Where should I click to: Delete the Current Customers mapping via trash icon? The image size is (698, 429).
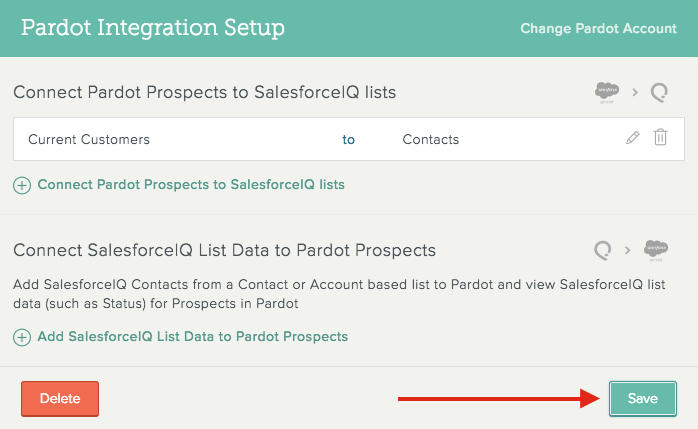point(660,137)
